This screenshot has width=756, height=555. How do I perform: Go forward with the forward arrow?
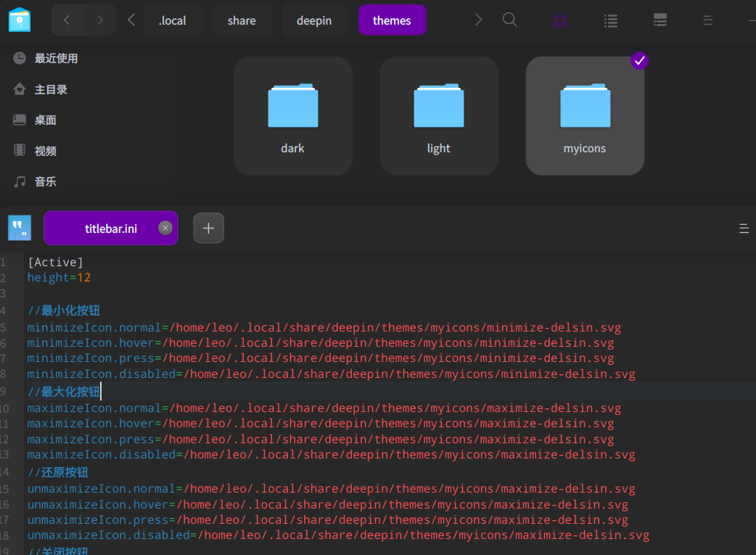click(98, 20)
